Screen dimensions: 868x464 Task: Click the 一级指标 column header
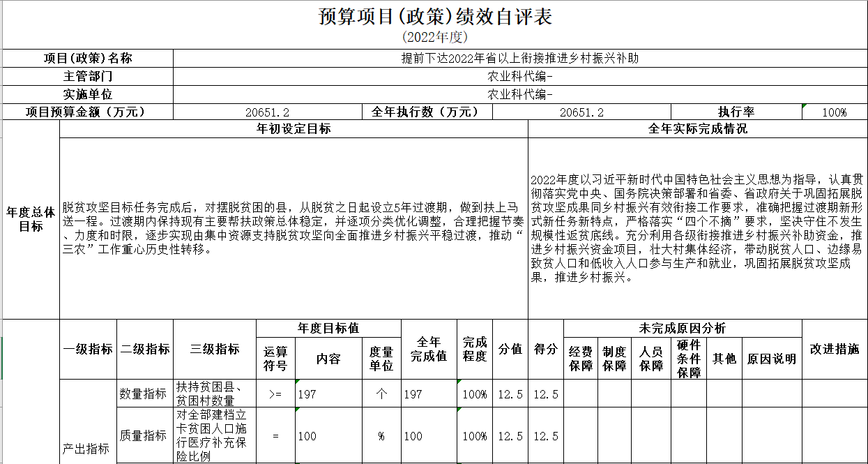[88, 350]
